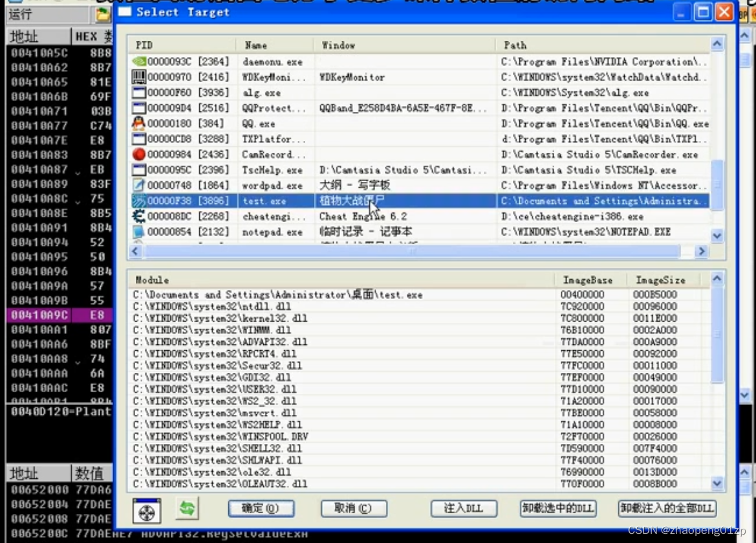This screenshot has height=543, width=756.
Task: Click 确定(O) to confirm target
Action: click(261, 508)
